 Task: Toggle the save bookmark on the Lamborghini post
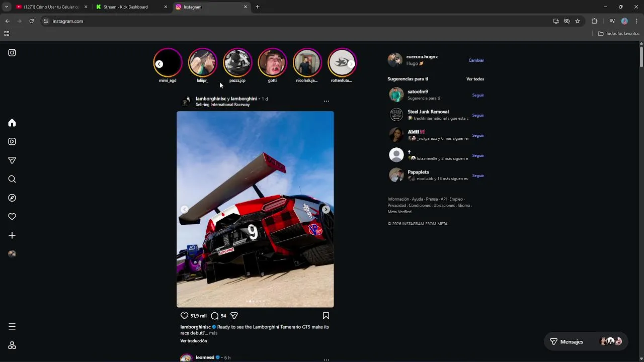326,316
